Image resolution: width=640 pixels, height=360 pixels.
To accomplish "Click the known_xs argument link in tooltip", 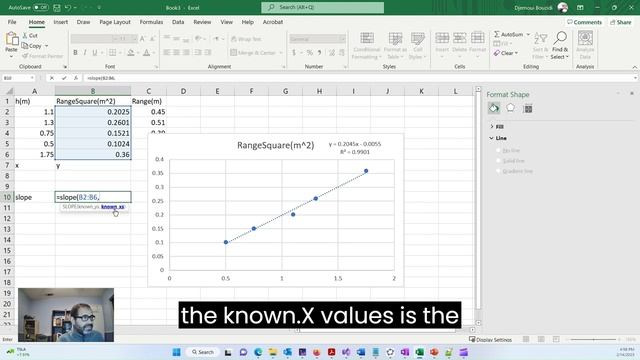I will coord(113,207).
